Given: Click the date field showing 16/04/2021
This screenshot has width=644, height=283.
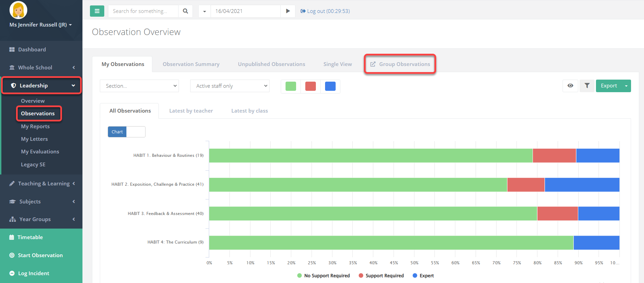Looking at the screenshot, I should click(x=246, y=11).
